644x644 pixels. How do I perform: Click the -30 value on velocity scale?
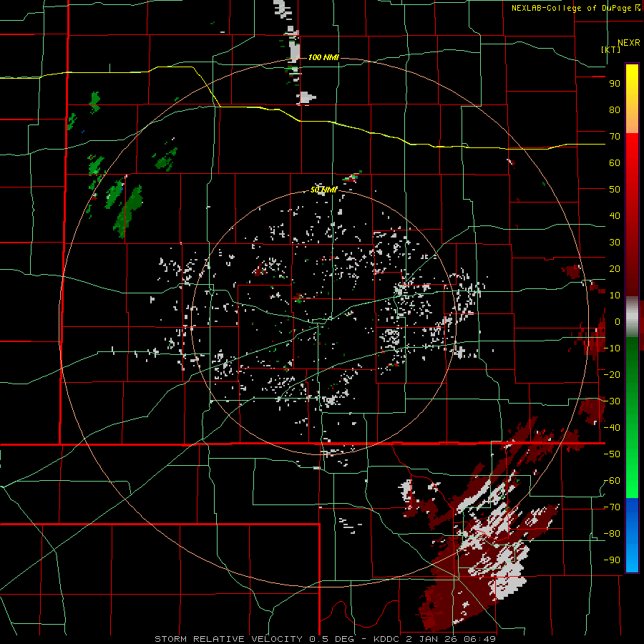coord(612,401)
